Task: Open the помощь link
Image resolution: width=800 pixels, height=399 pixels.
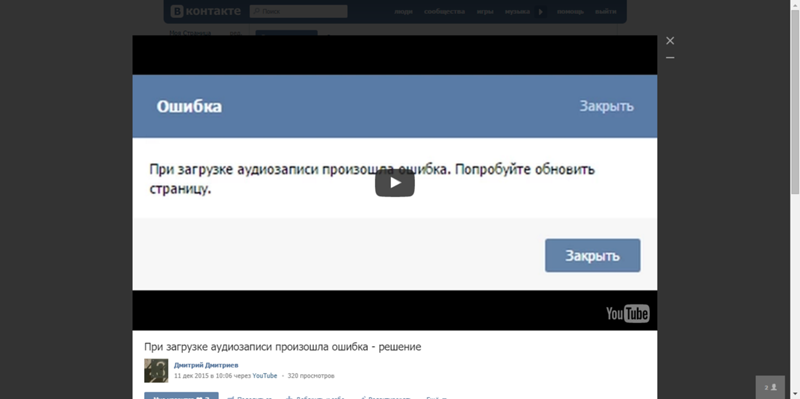Action: click(570, 11)
